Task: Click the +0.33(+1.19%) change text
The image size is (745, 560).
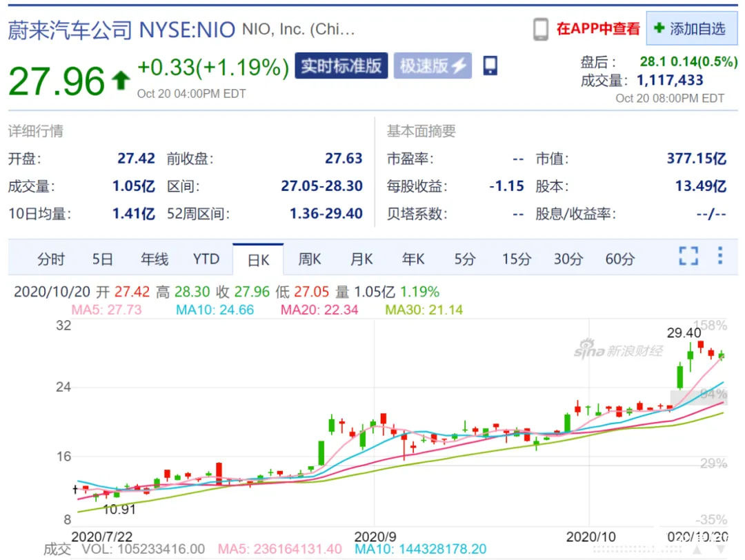Action: [x=213, y=68]
